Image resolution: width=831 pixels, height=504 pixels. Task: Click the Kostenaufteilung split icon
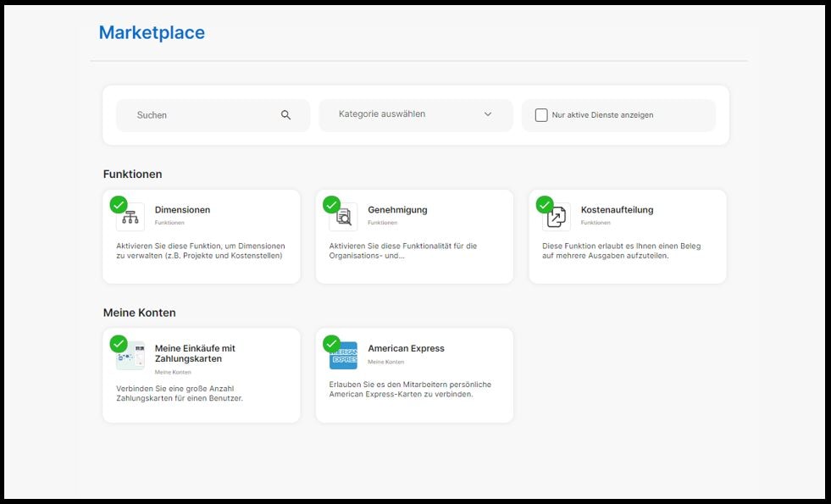[557, 218]
